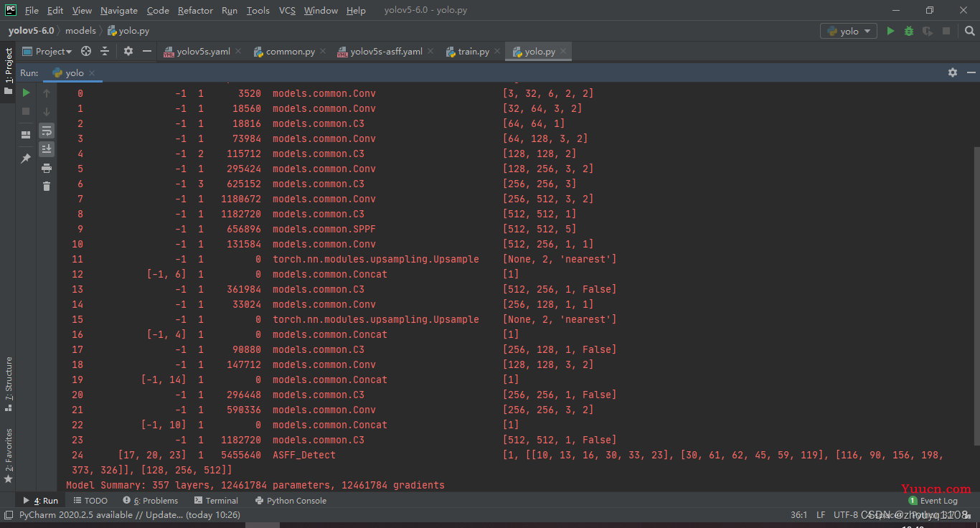Select opened file in Project tree
The width and height of the screenshot is (980, 528).
pyautogui.click(x=86, y=51)
